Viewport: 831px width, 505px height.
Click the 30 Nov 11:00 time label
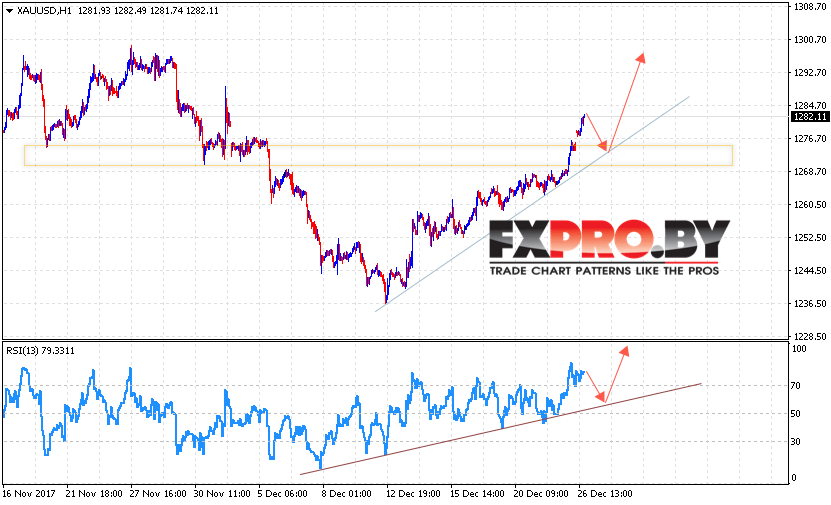click(222, 493)
